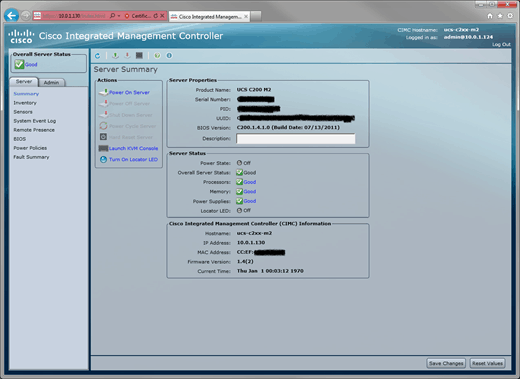This screenshot has height=379, width=520.
Task: Click the browser Back arrow button
Action: click(x=12, y=16)
